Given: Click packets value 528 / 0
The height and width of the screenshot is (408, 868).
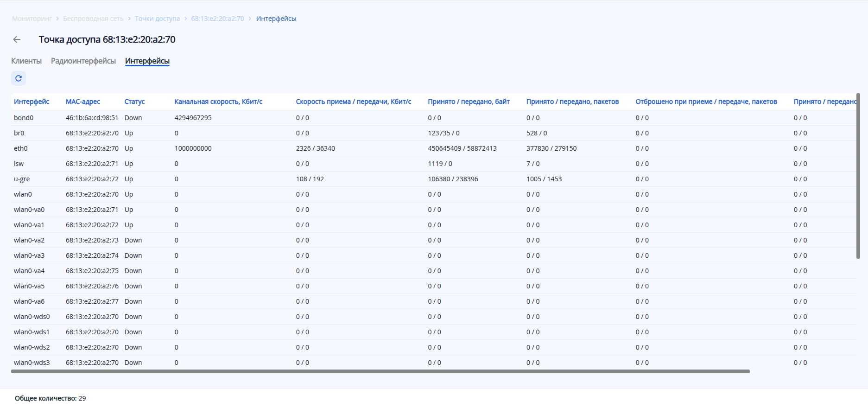Looking at the screenshot, I should tap(537, 133).
